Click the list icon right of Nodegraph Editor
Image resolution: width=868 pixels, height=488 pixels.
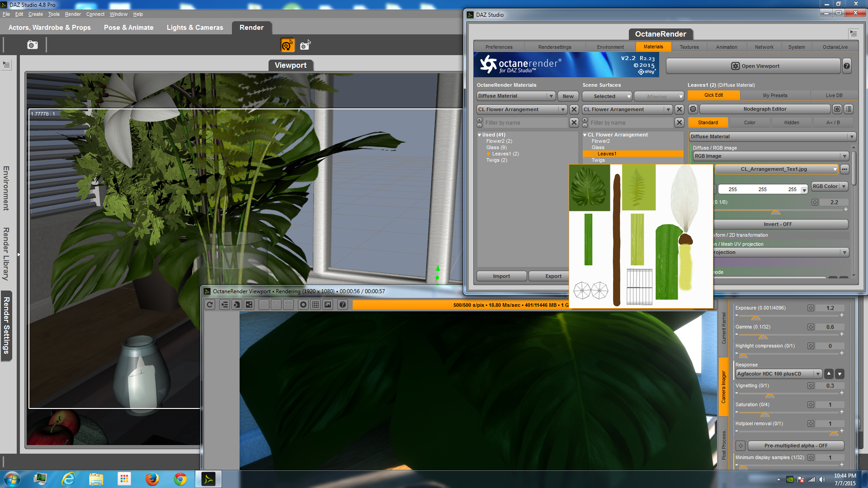tap(849, 109)
